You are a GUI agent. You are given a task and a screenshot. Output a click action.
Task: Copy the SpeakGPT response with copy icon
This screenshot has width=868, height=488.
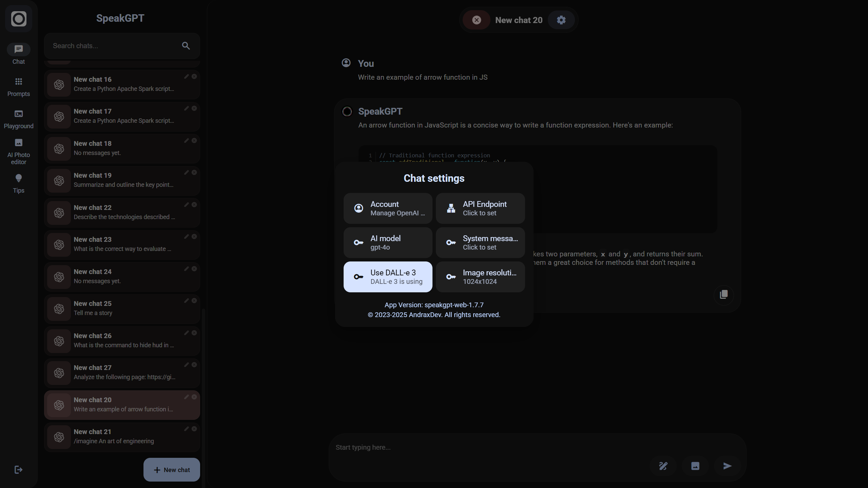[x=724, y=294]
